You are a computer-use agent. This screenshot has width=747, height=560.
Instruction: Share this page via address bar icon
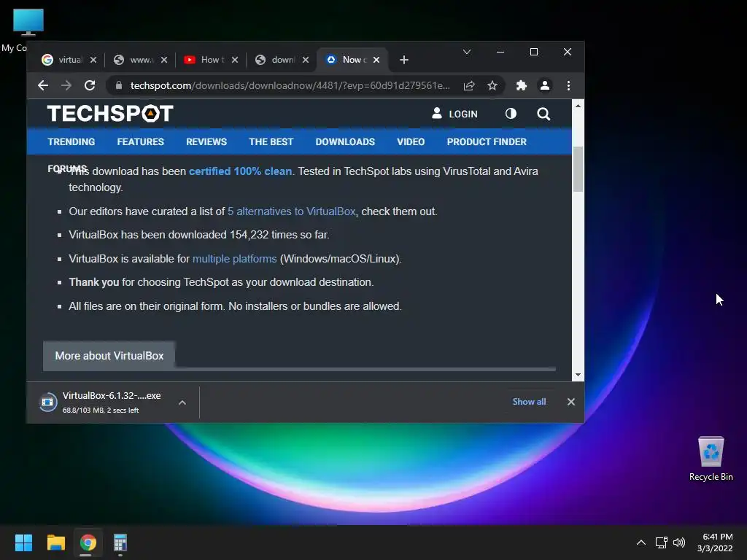point(469,86)
